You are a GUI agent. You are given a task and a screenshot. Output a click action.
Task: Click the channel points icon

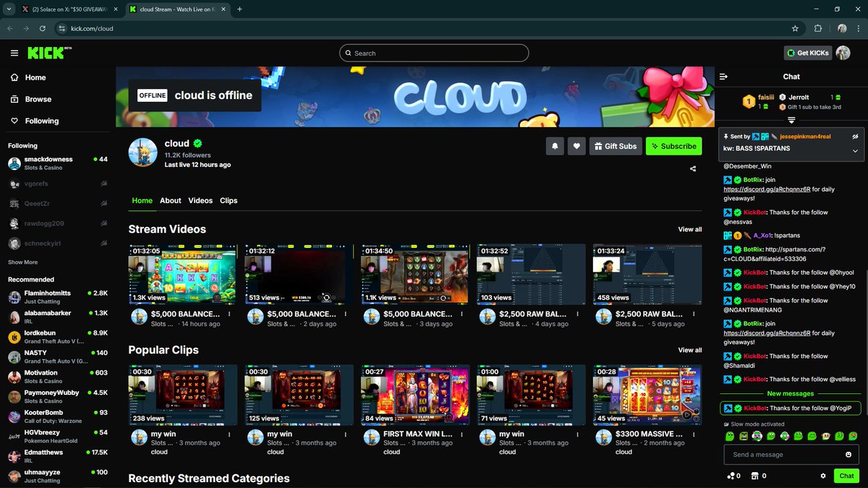[733, 476]
